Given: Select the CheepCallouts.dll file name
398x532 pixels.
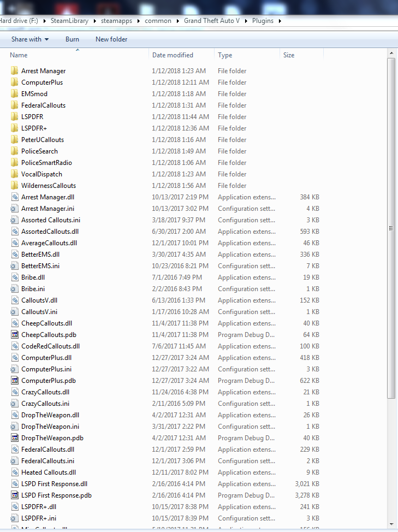Looking at the screenshot, I should 47,323.
